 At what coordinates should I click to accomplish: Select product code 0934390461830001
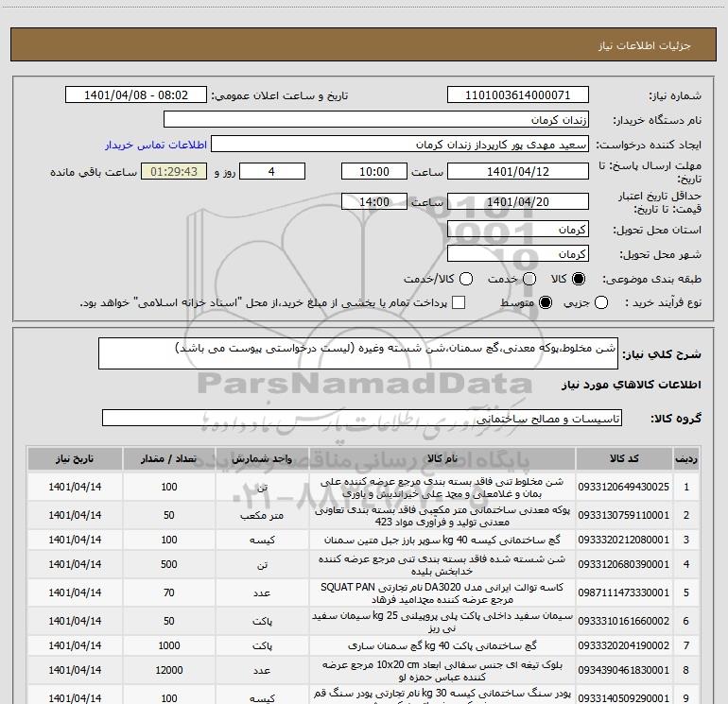pos(624,670)
